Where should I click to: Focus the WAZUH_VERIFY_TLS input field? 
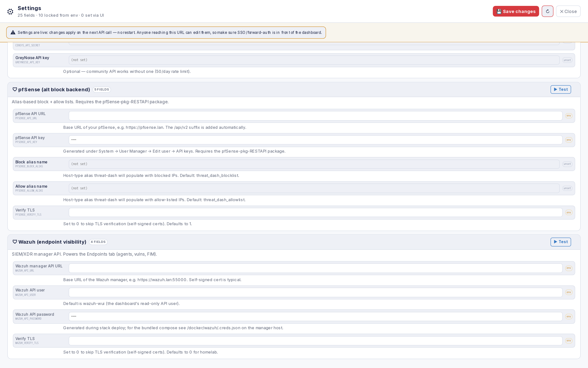(x=316, y=341)
